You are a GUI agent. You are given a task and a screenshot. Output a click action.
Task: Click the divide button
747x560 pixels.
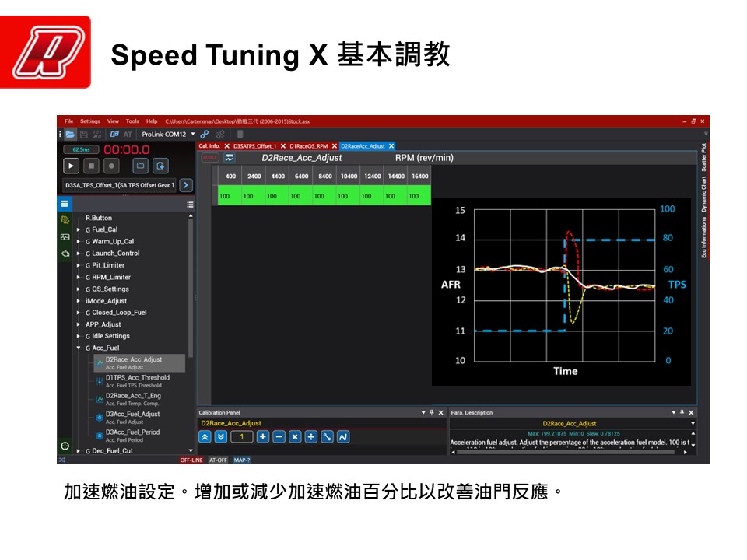pos(311,436)
